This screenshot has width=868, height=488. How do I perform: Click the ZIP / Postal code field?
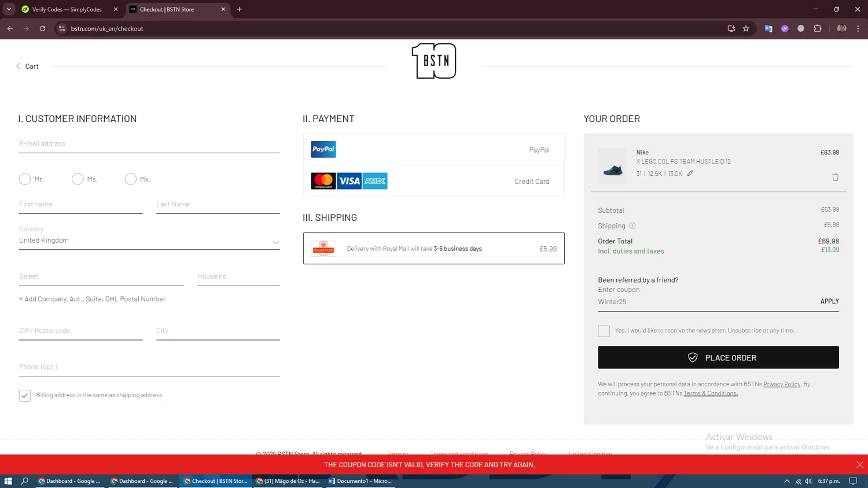tap(81, 331)
